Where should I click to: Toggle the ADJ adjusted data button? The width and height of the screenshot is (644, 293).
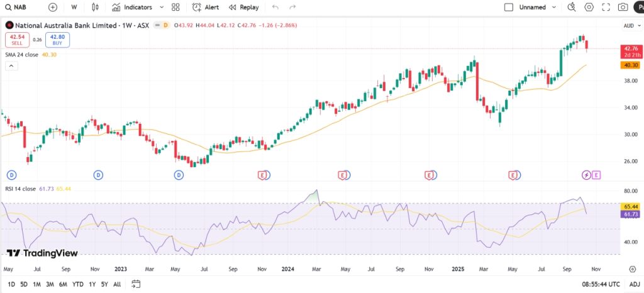point(635,284)
